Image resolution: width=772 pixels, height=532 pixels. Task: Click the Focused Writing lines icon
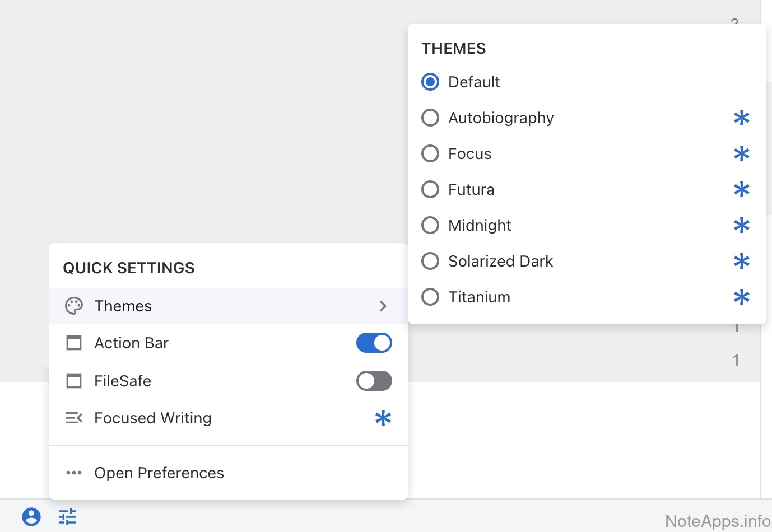pyautogui.click(x=74, y=418)
